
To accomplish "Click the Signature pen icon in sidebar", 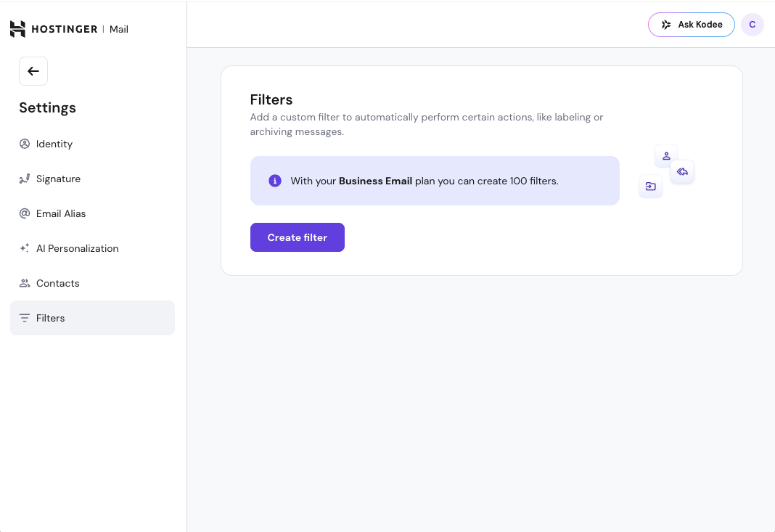I will point(25,179).
